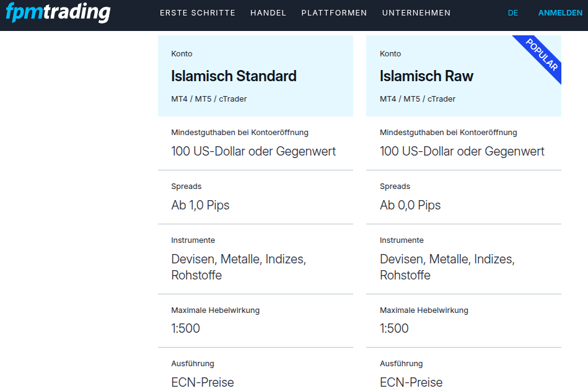This screenshot has width=588, height=391.
Task: Open the PLATTFORMEN menu
Action: pyautogui.click(x=334, y=12)
